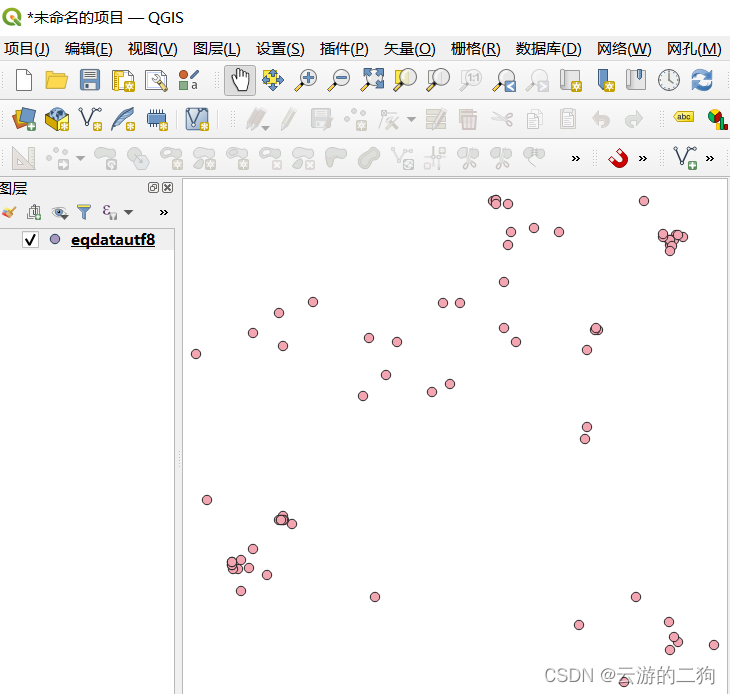Create new temporary scratch layer icon

(157, 119)
